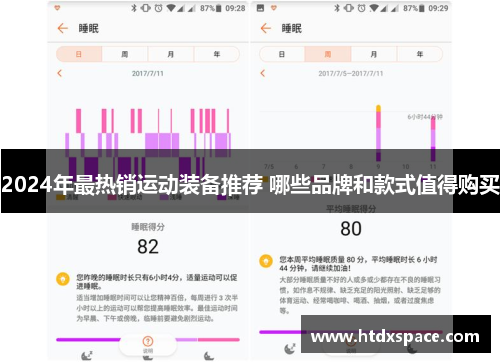Select the 周 tab in the left sleep screen
500x362 pixels.
[x=125, y=54]
